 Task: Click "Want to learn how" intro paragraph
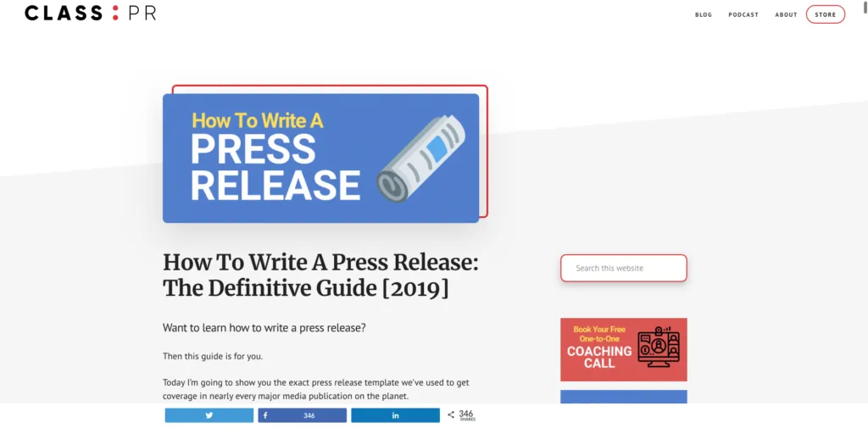click(x=264, y=328)
